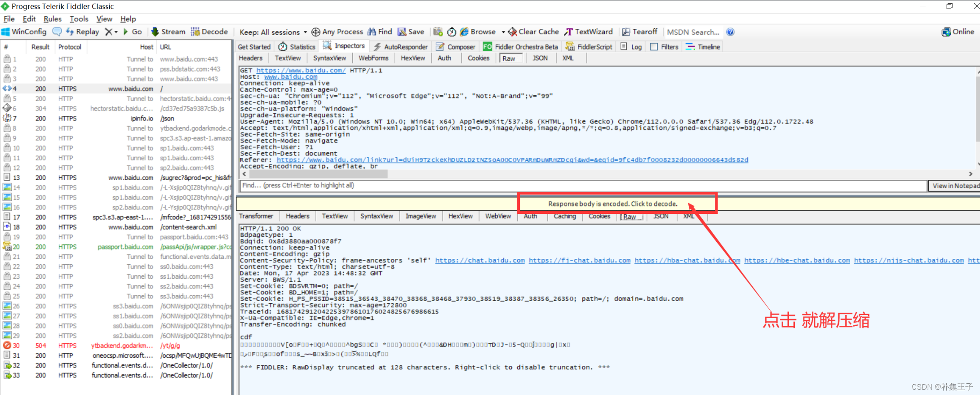Click the WinConfig toolbar icon
Image resolution: width=980 pixels, height=395 pixels.
pyautogui.click(x=24, y=32)
